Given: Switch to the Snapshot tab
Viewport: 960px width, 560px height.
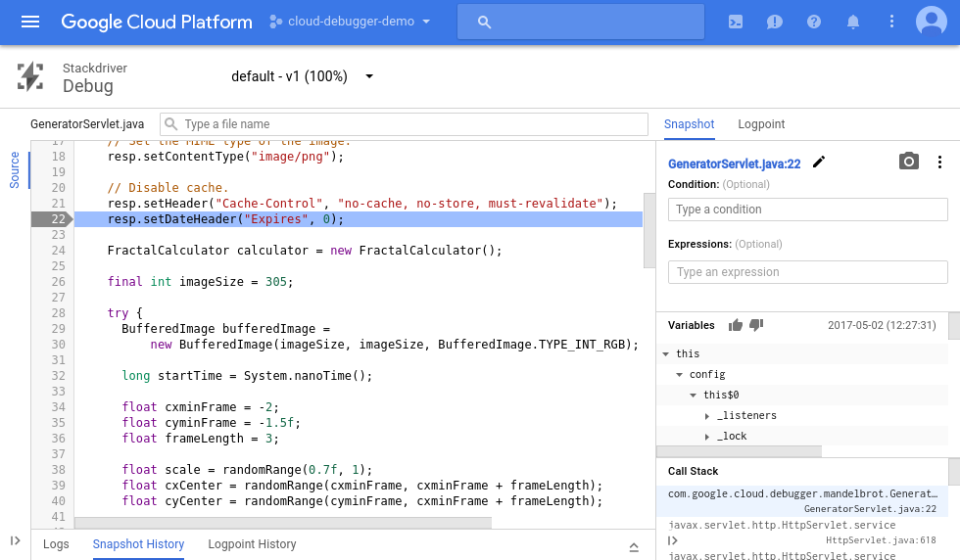Looking at the screenshot, I should 689,124.
